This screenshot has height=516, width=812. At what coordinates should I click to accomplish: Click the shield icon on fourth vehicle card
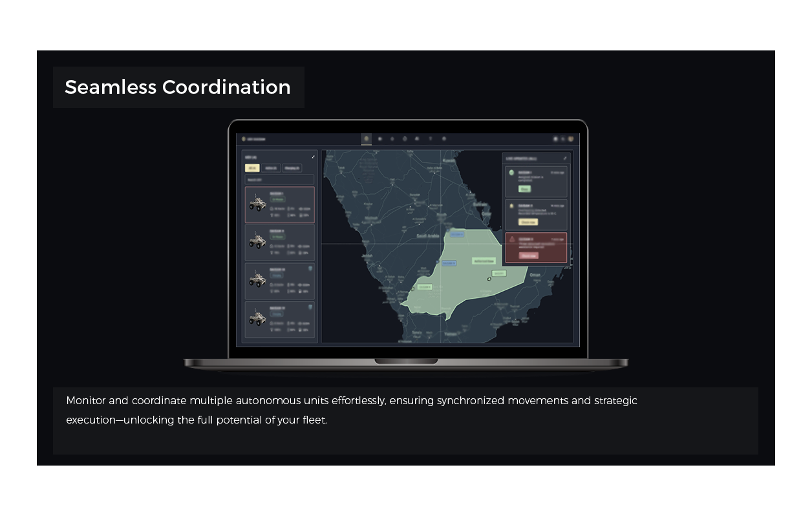[x=310, y=306]
